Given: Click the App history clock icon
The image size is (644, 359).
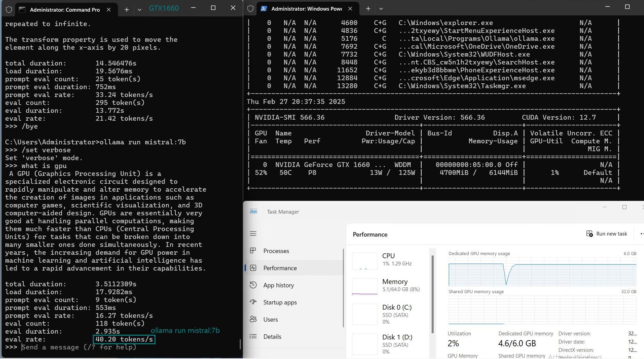Looking at the screenshot, I should (253, 285).
